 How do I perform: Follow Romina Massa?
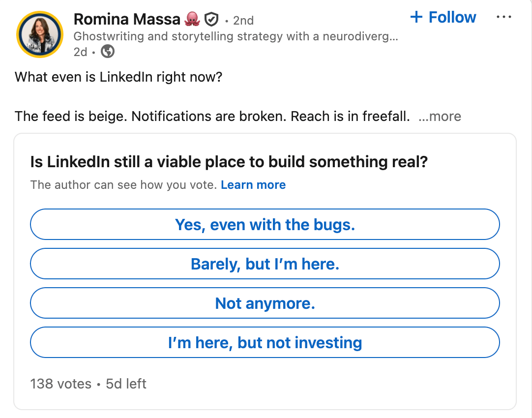[443, 17]
